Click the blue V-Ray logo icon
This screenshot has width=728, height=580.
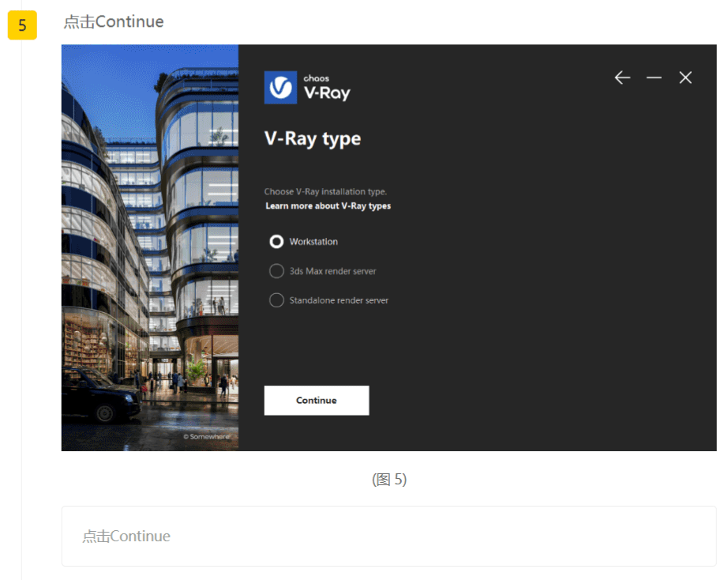click(x=280, y=88)
